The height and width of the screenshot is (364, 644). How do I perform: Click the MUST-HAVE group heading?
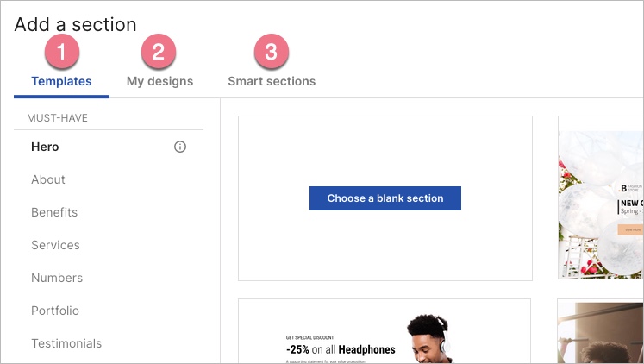(58, 118)
